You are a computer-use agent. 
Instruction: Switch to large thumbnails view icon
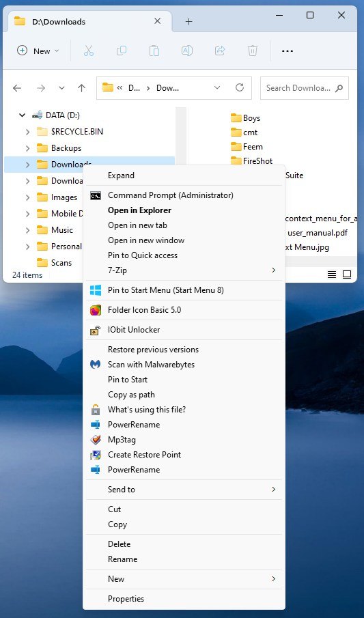click(347, 275)
